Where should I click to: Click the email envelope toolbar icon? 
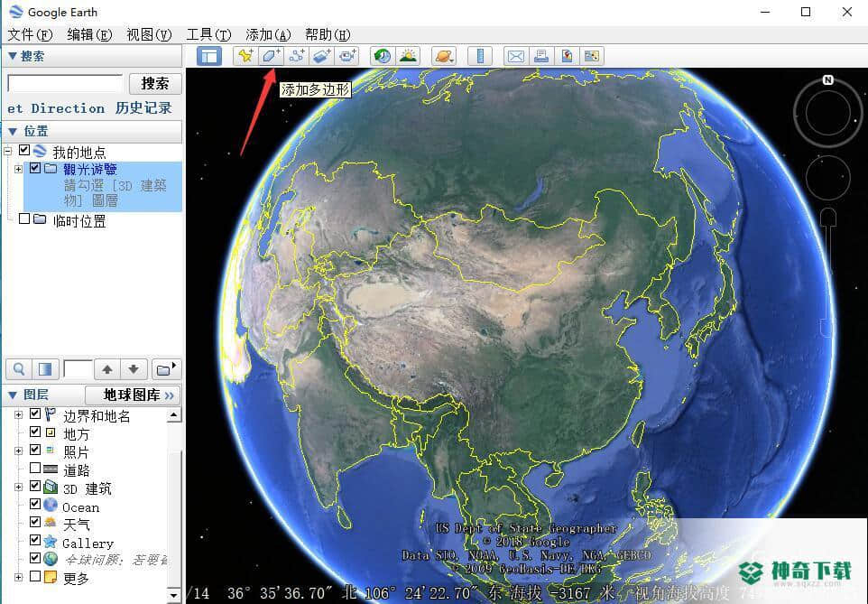516,56
